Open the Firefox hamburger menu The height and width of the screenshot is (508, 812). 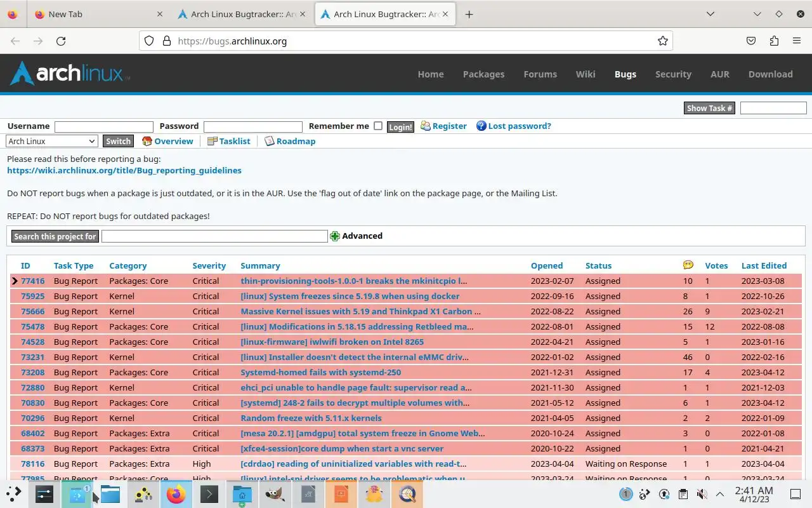797,41
